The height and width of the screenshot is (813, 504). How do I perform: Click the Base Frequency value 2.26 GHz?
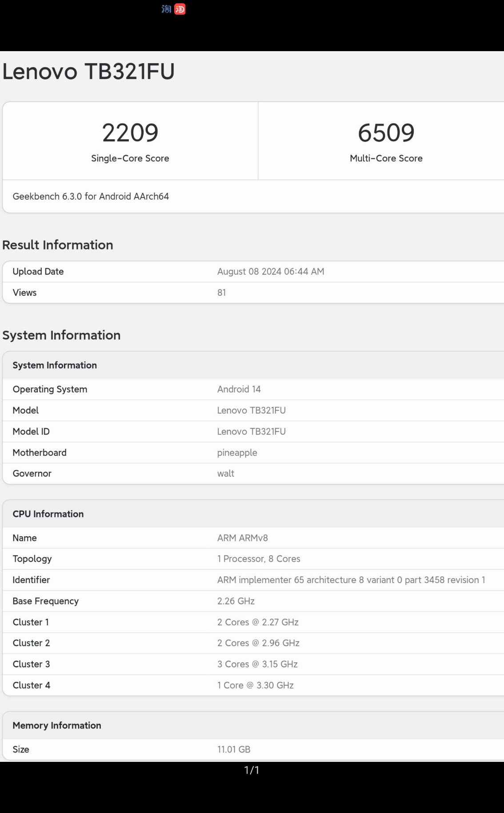(x=236, y=601)
